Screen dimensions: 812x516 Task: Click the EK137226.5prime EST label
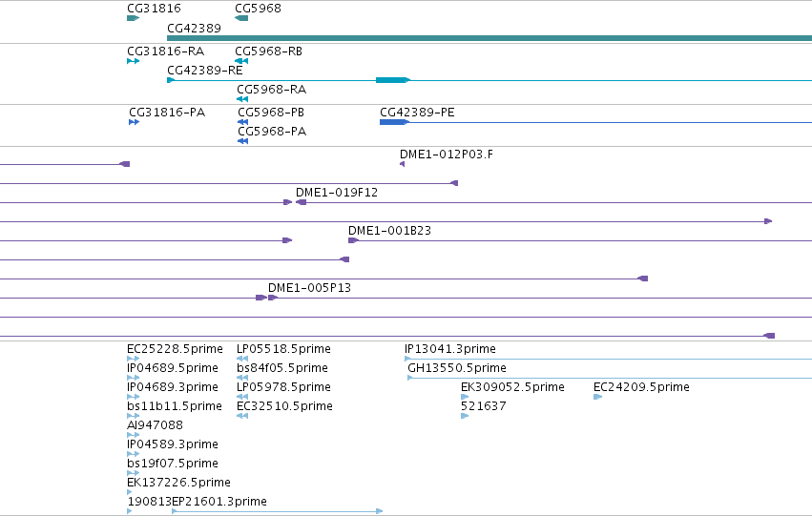click(178, 483)
